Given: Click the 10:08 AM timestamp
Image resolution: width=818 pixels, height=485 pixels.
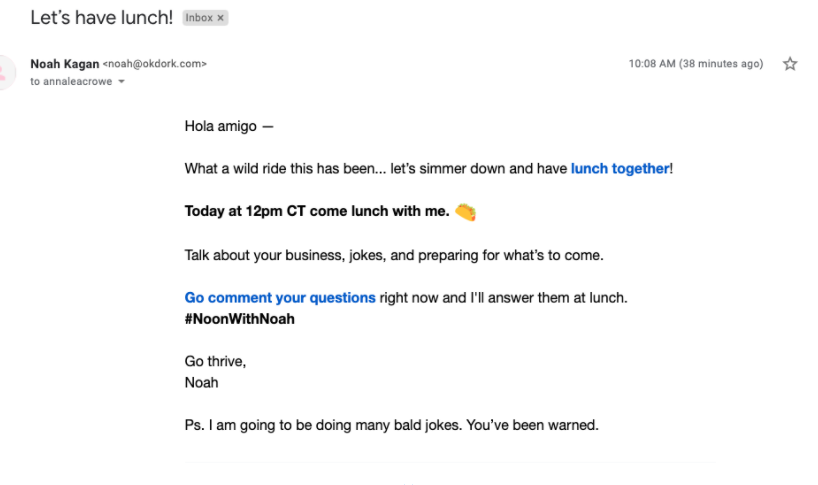Looking at the screenshot, I should tap(695, 64).
